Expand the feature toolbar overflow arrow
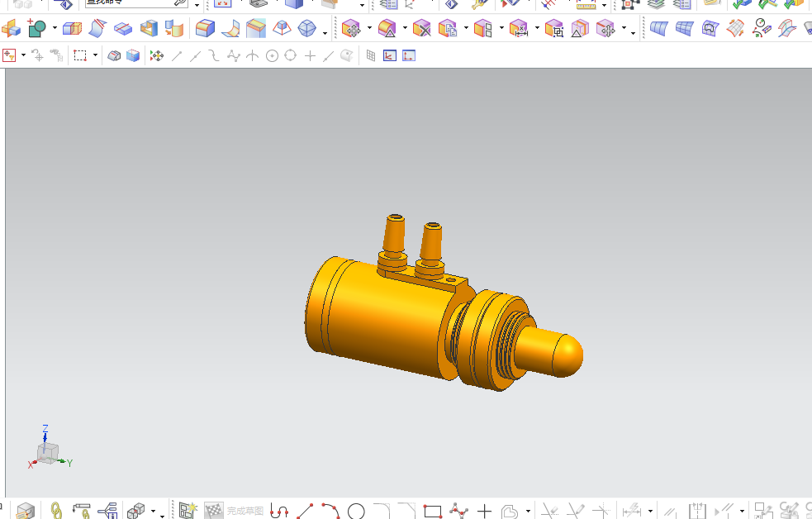Viewport: 812px width, 519px height. (325, 33)
